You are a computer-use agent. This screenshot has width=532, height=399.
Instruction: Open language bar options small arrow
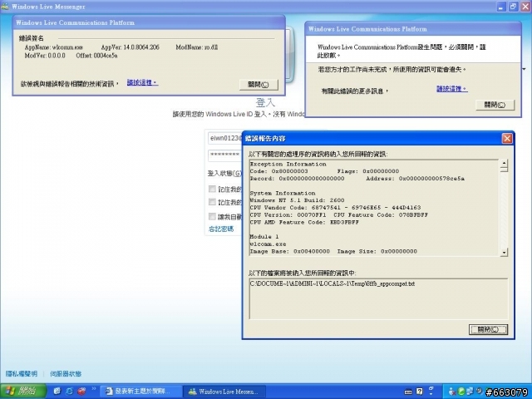click(x=431, y=394)
